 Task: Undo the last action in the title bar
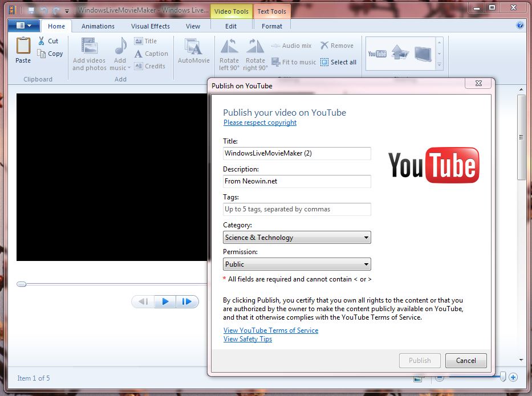(44, 10)
